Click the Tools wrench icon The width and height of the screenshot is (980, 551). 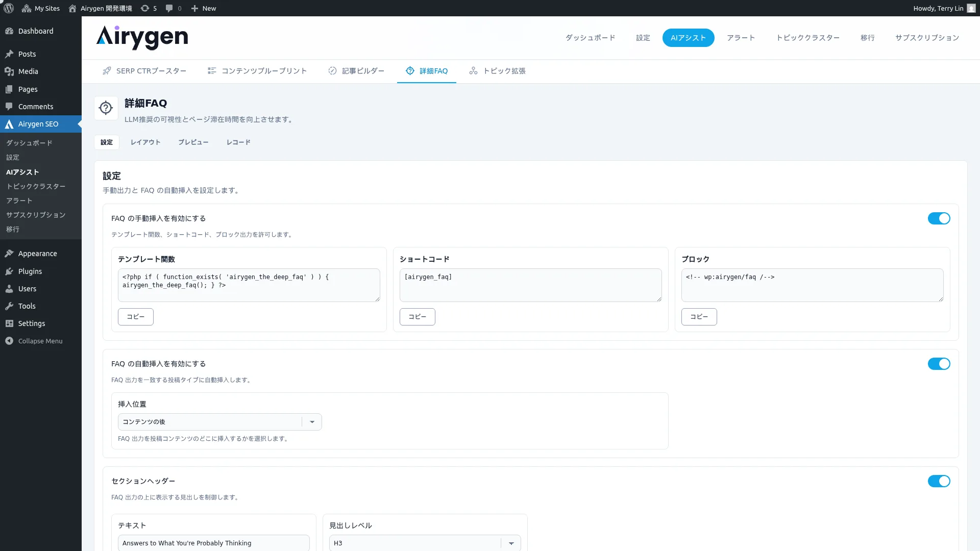click(x=9, y=306)
